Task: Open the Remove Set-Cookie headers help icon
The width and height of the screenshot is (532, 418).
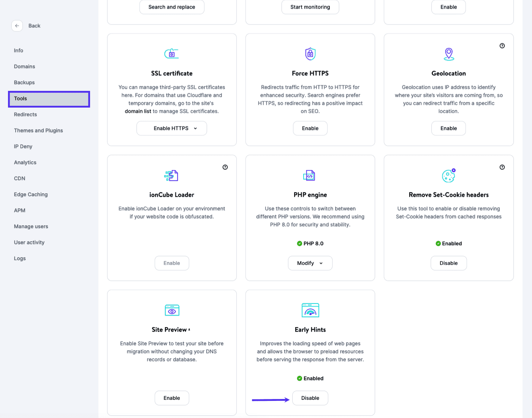Action: (x=502, y=167)
